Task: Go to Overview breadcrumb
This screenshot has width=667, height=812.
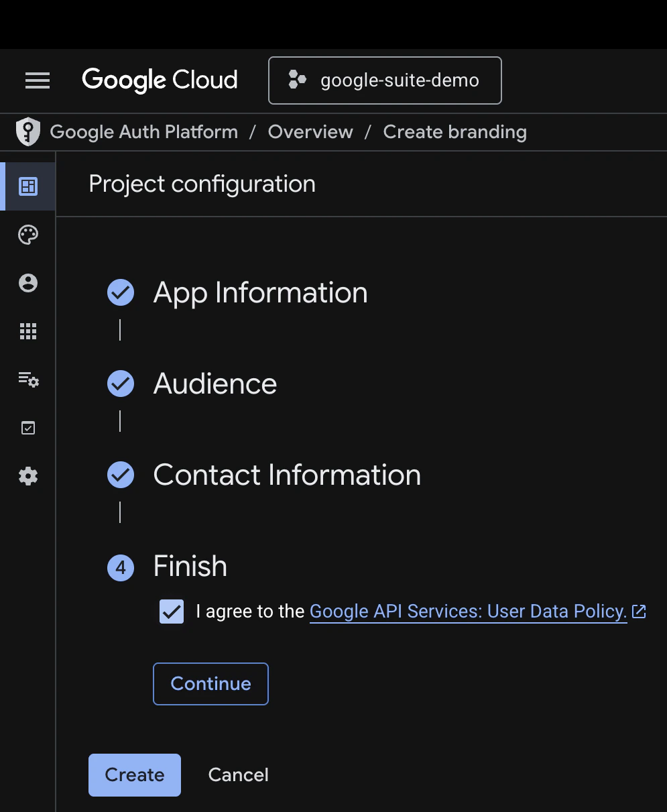Action: pyautogui.click(x=310, y=132)
